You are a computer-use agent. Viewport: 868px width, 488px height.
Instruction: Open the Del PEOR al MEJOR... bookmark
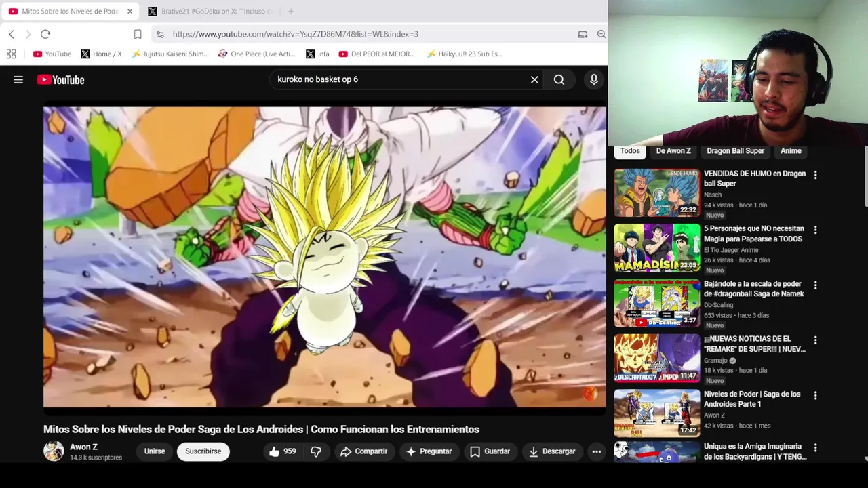click(376, 54)
